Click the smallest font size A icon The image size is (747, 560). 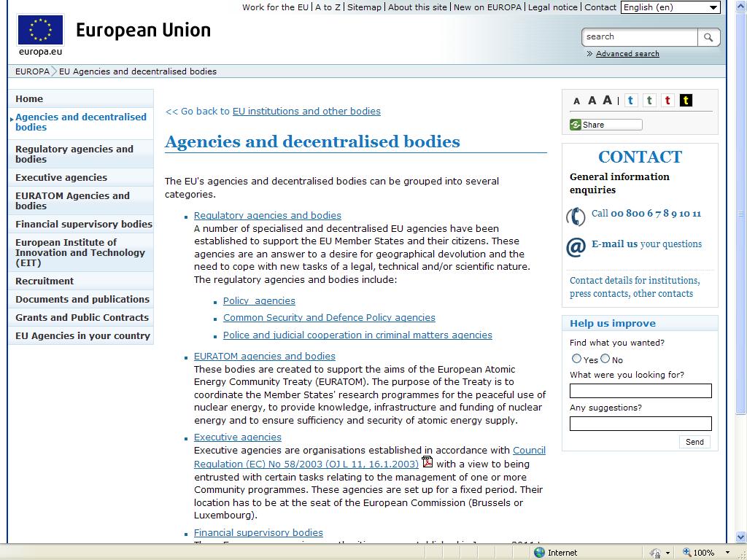tap(576, 101)
